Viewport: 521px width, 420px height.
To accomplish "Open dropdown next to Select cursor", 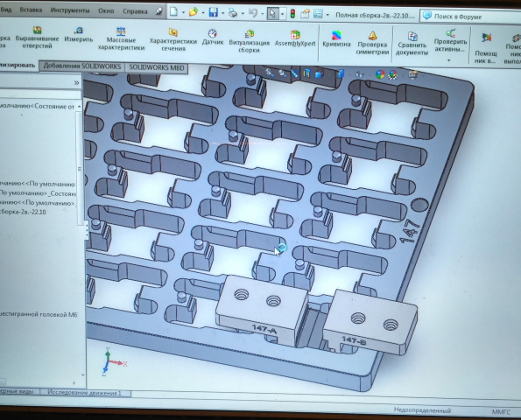I will tap(283, 14).
